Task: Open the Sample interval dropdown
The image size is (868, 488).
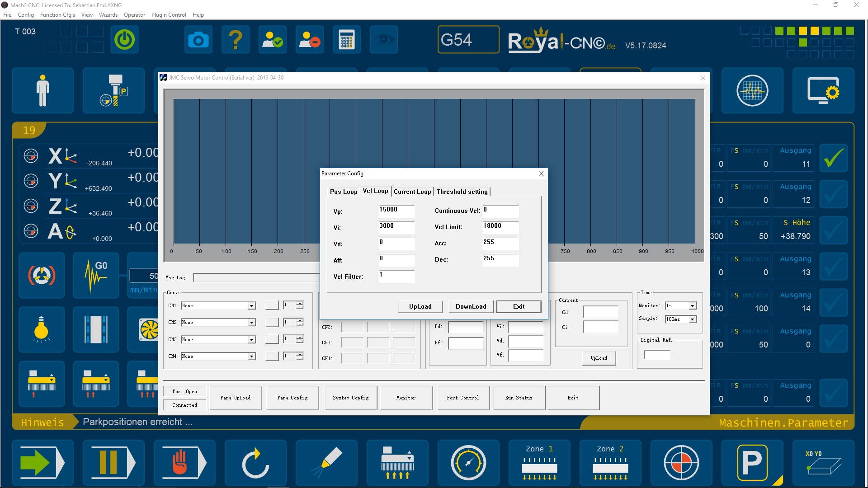Action: (692, 319)
